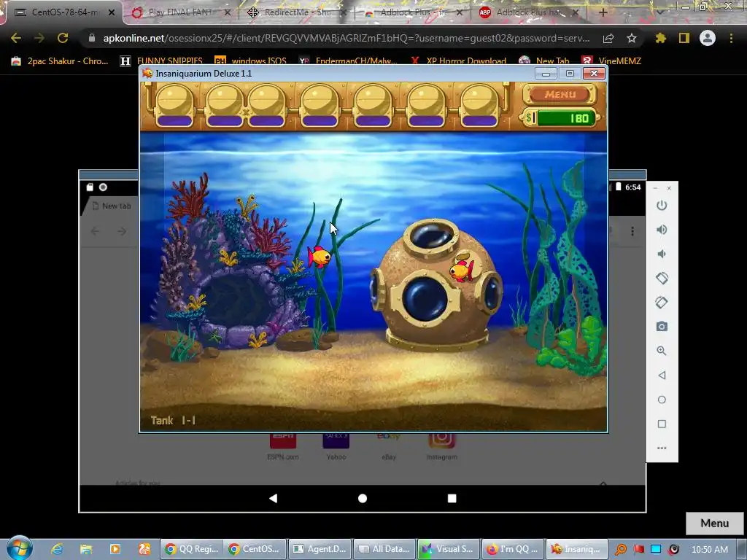Rotate emulator screen left icon

662,278
